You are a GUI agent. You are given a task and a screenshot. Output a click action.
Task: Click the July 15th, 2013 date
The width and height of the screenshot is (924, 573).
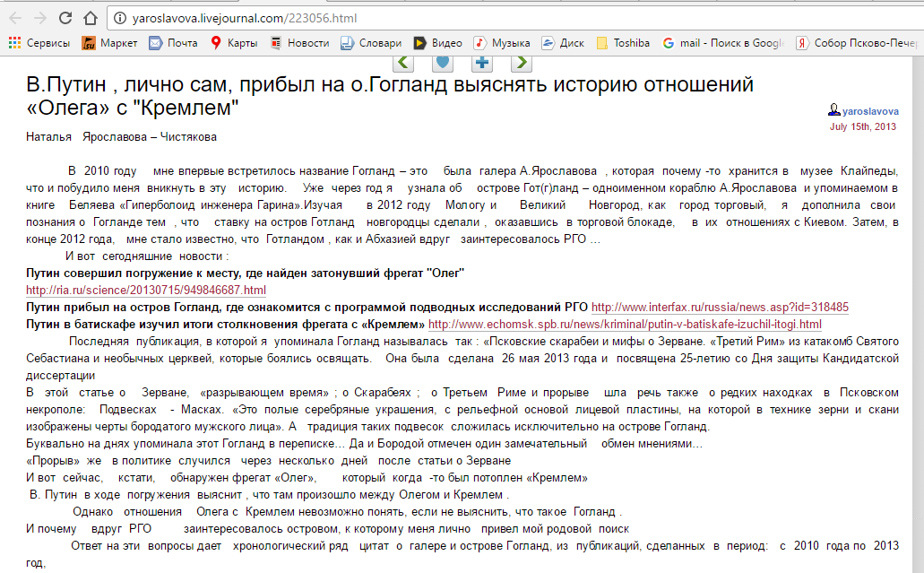(863, 126)
